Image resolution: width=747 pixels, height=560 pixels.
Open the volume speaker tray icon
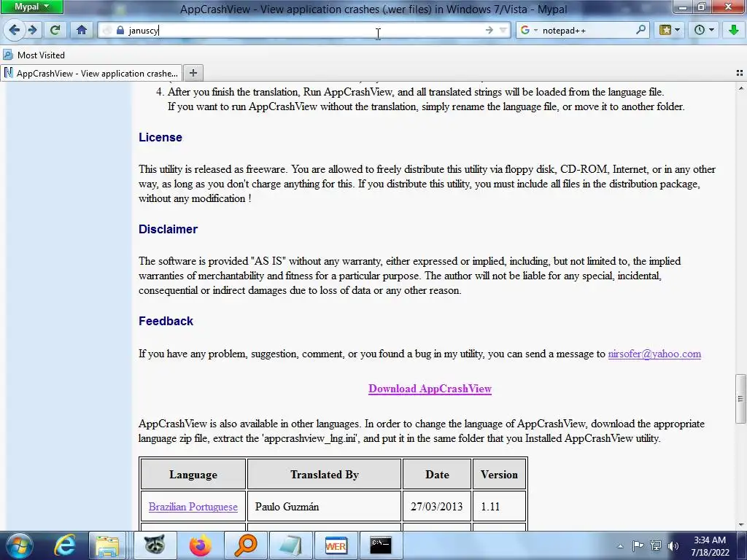pos(673,545)
